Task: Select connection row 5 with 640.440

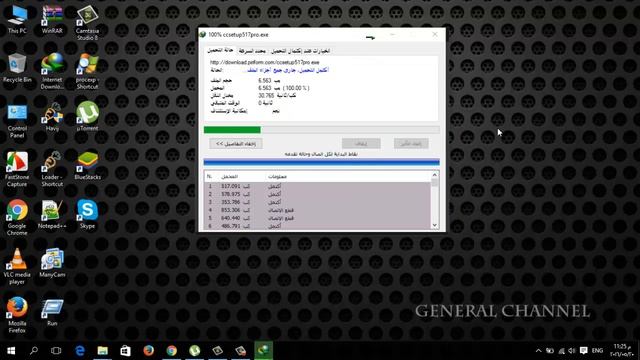Action: [317, 218]
